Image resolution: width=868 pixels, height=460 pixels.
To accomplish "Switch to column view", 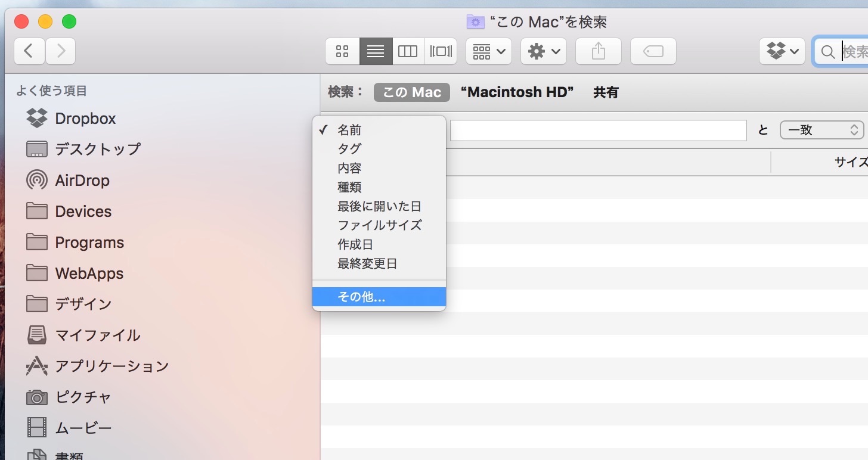I will (408, 52).
